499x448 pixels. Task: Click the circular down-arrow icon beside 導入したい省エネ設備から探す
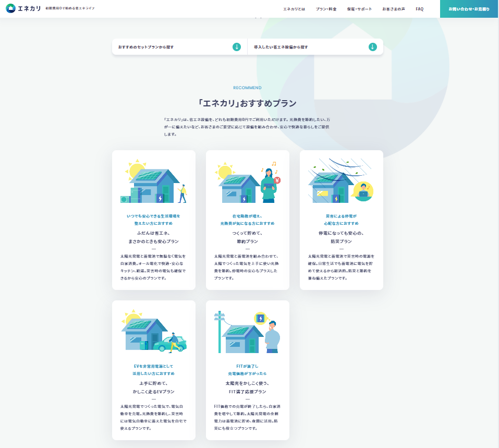(x=372, y=46)
